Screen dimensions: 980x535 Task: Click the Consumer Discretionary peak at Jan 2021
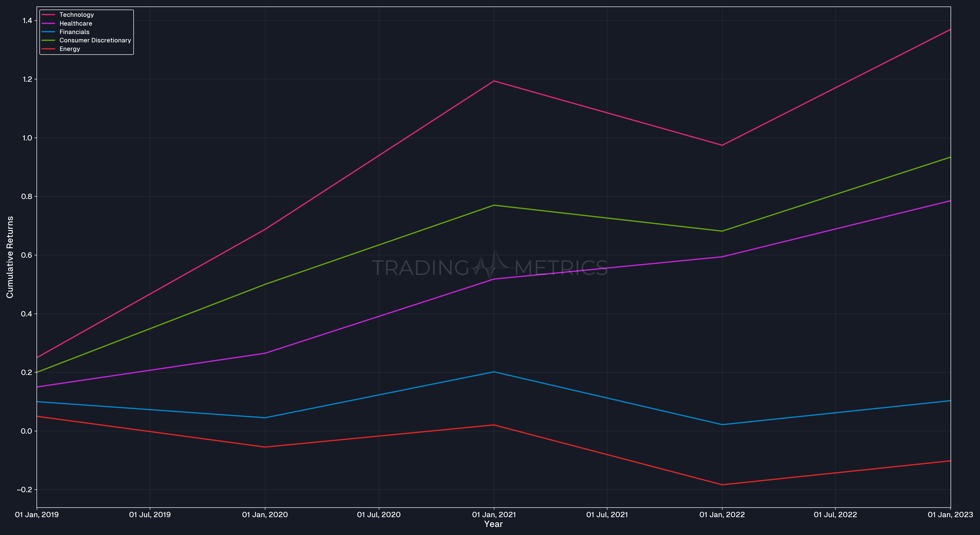[x=494, y=205]
